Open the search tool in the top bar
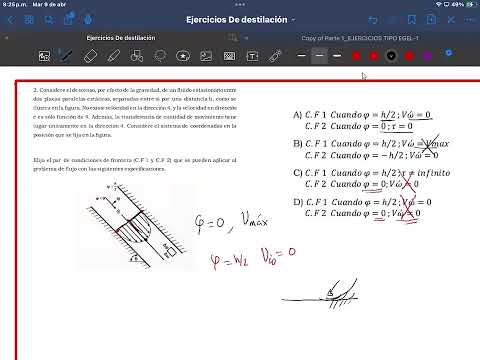 pyautogui.click(x=49, y=20)
